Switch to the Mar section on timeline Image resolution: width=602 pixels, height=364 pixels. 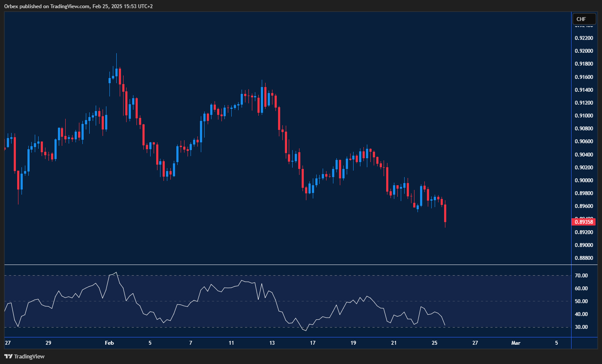click(516, 343)
